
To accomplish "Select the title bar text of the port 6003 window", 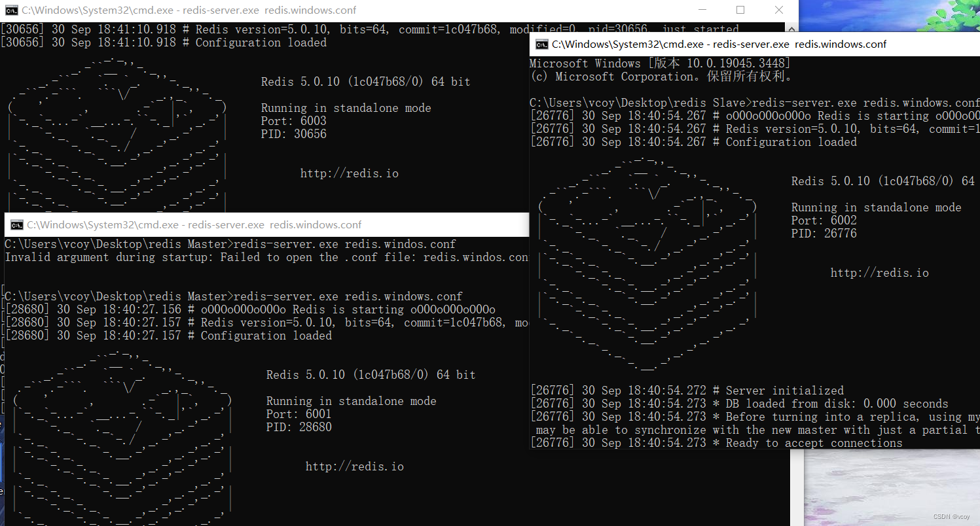I will (189, 10).
